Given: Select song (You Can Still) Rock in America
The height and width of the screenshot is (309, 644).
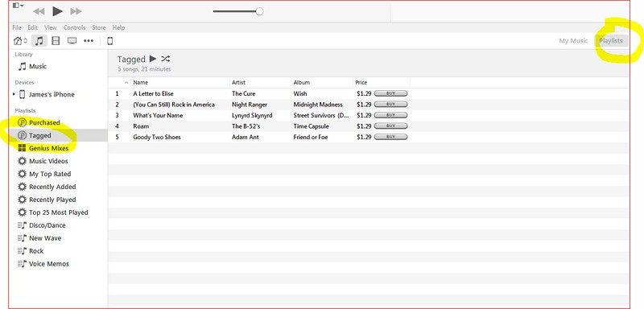Looking at the screenshot, I should [174, 105].
